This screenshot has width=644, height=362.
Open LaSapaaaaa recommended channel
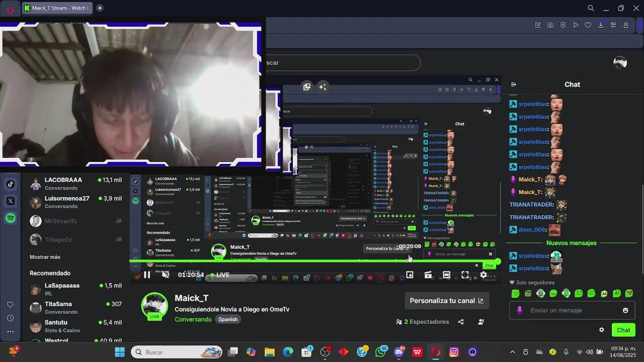click(x=76, y=289)
